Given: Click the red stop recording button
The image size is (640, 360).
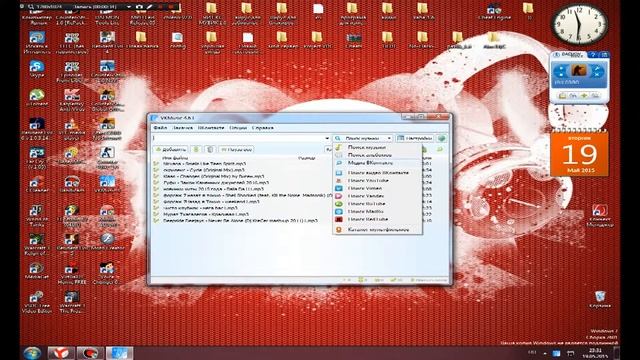Looking at the screenshot, I should point(172,7).
